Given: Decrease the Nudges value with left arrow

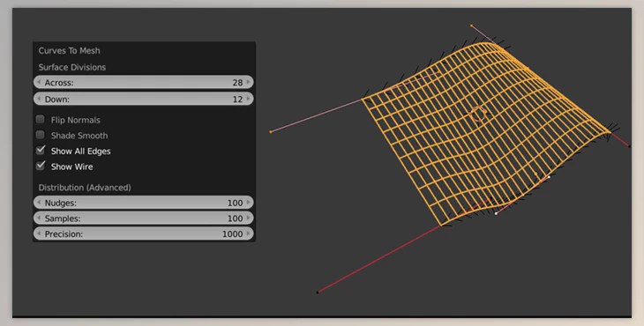Looking at the screenshot, I should (x=39, y=203).
